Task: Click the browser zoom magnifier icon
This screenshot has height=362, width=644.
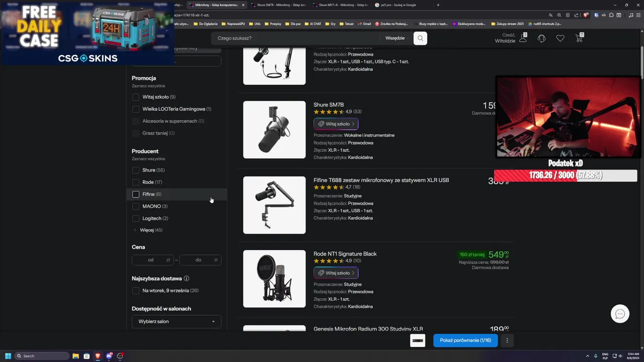Action: point(559,15)
